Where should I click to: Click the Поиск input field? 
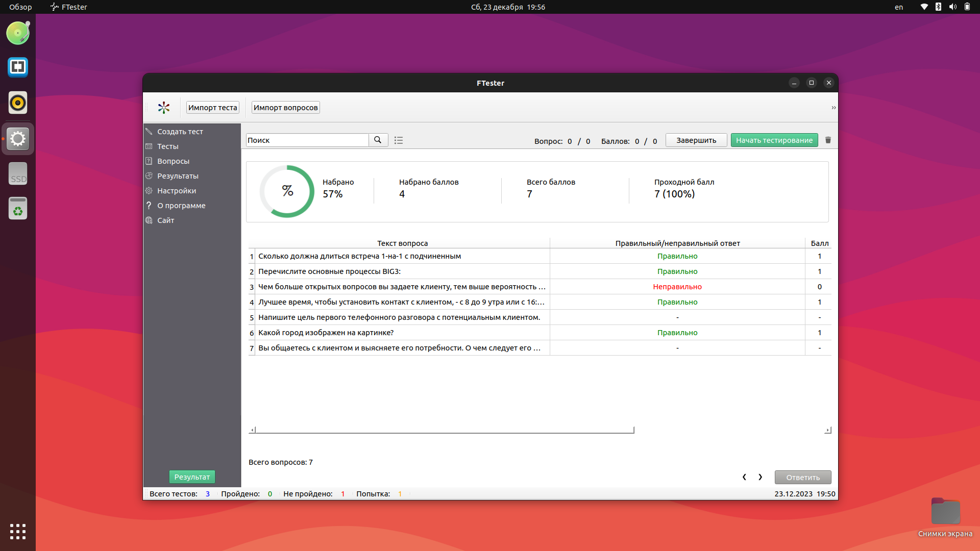coord(307,140)
